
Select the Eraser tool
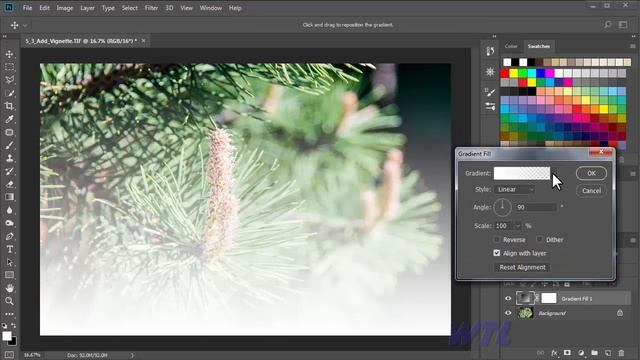[x=9, y=184]
